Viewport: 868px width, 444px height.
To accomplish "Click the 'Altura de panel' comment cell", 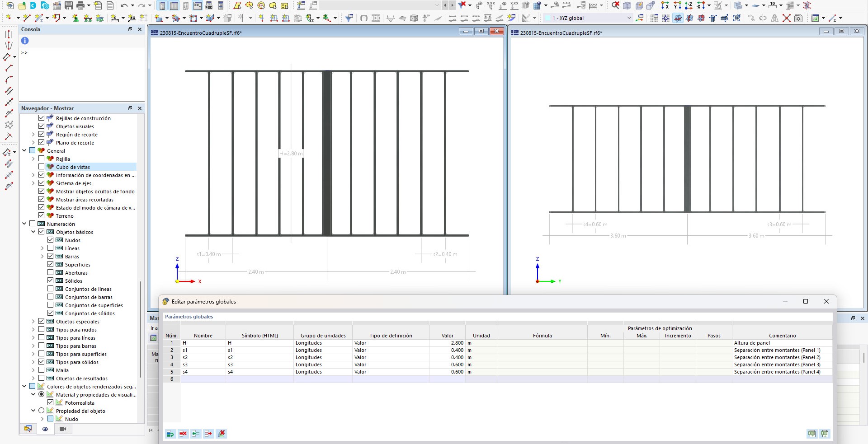I will pos(782,343).
